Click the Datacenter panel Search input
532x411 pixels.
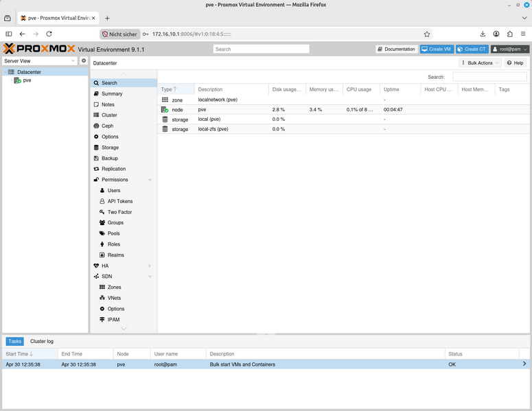489,77
